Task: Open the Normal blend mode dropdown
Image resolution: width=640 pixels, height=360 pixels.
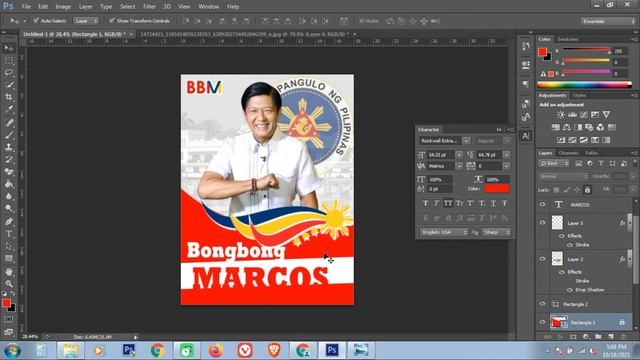Action: 563,176
